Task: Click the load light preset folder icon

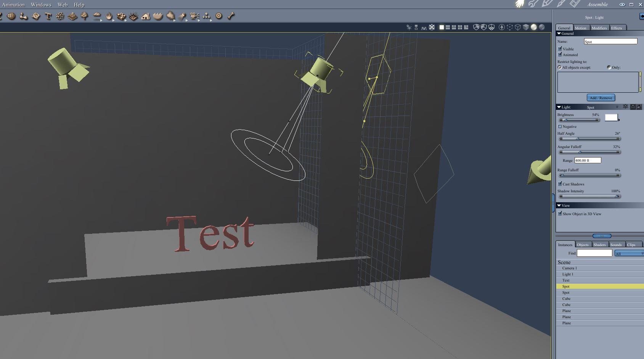Action: tap(639, 107)
